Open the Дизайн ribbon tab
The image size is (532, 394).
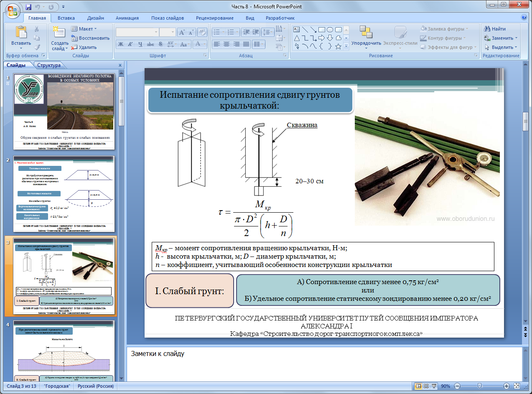96,18
